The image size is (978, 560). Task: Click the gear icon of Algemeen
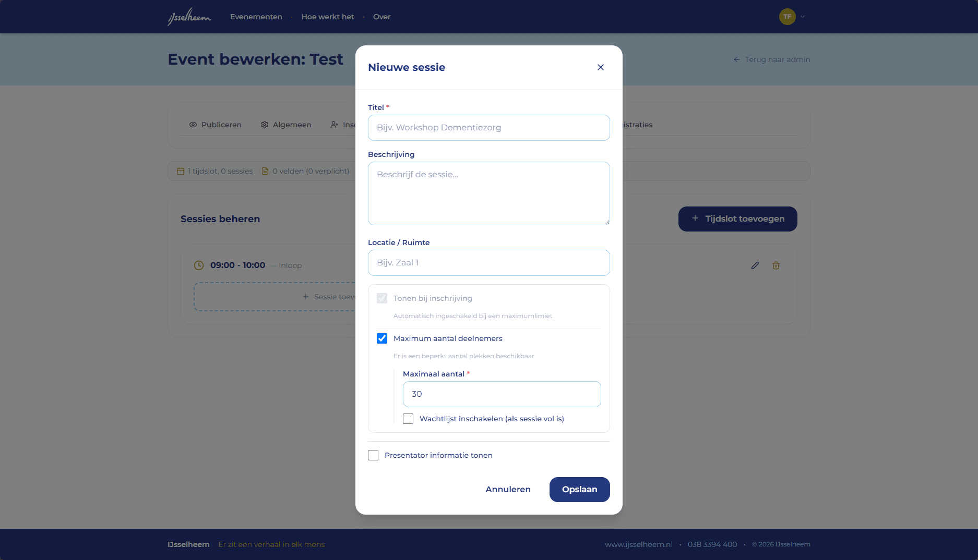(265, 125)
